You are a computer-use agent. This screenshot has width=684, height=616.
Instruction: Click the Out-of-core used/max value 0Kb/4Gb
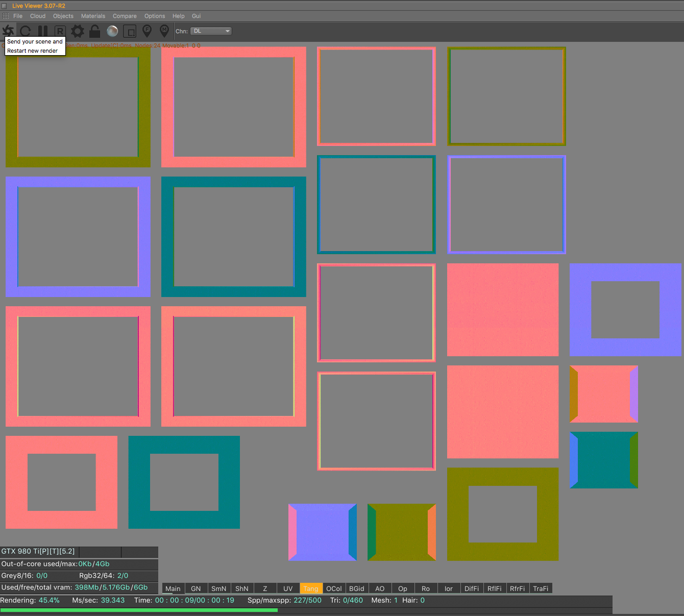coord(94,564)
